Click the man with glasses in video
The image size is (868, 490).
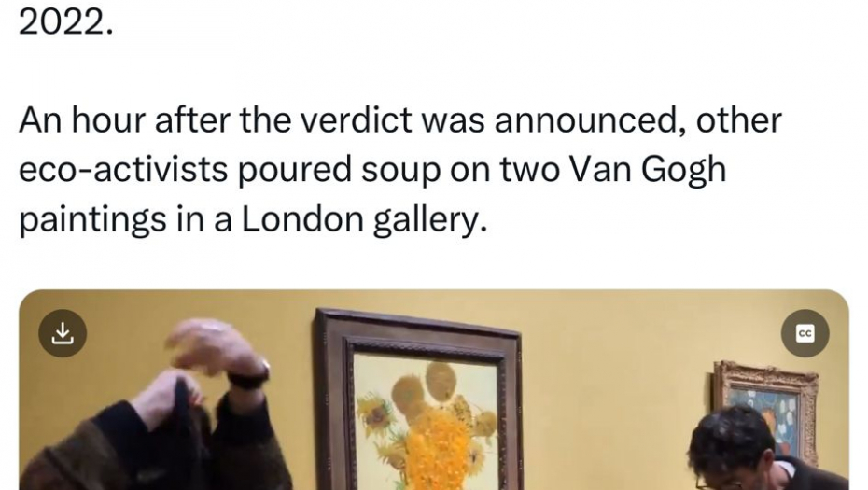tap(763, 451)
